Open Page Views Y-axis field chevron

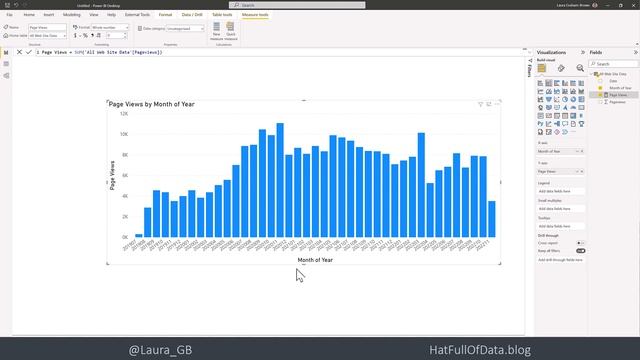click(x=578, y=171)
